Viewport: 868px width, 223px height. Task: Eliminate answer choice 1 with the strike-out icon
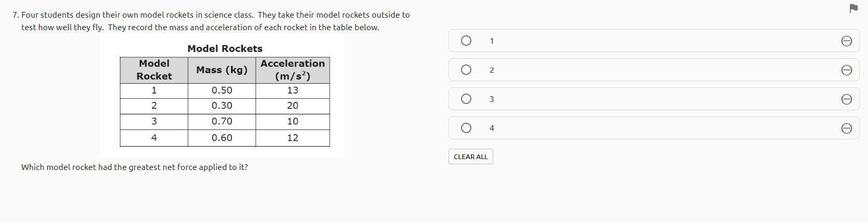click(x=846, y=41)
